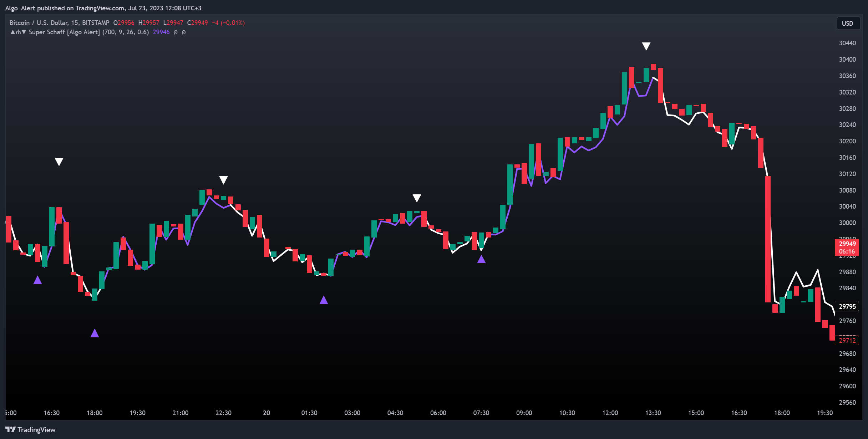Click the 09:00 time axis label

[x=524, y=413]
